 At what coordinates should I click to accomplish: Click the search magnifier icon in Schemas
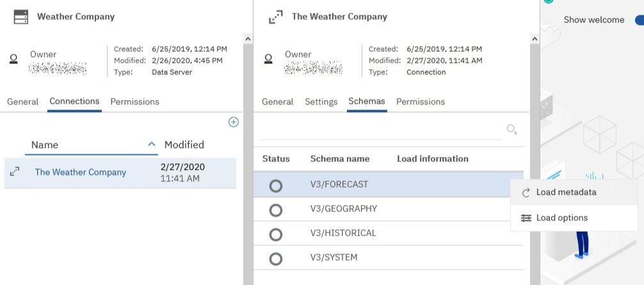pyautogui.click(x=511, y=130)
